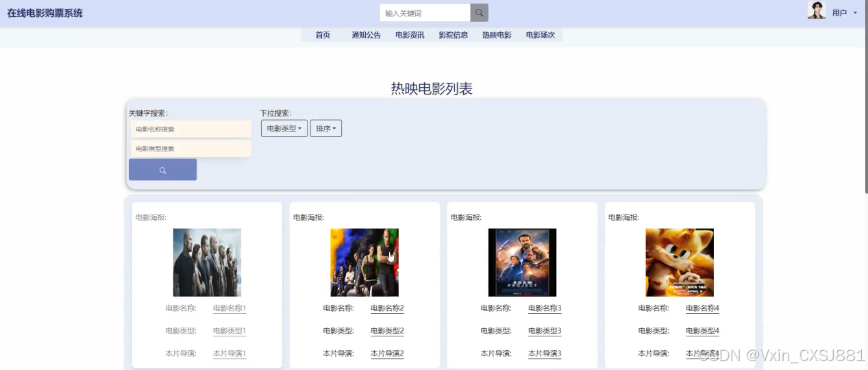Viewport: 868px width, 370px height.
Task: Click the blue filter search button
Action: pos(162,170)
